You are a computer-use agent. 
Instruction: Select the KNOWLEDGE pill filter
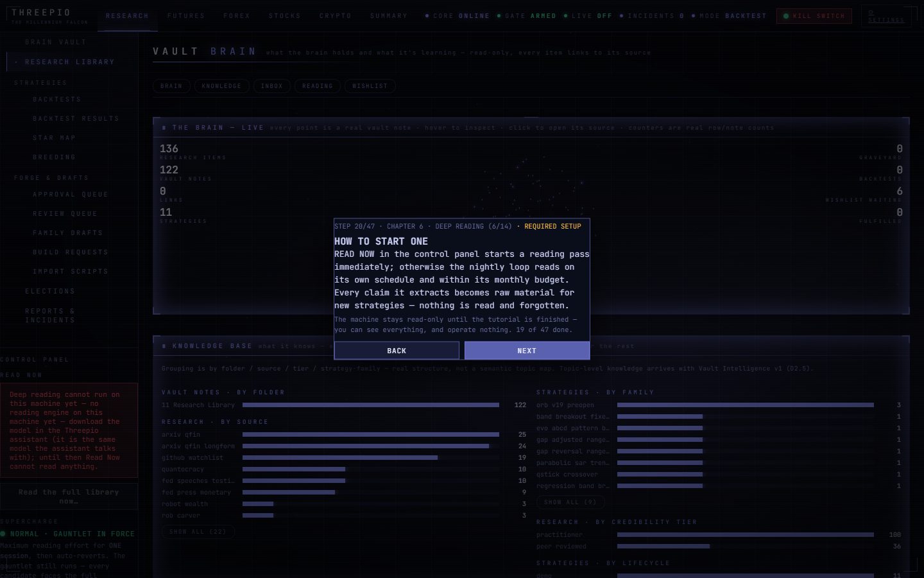(221, 86)
